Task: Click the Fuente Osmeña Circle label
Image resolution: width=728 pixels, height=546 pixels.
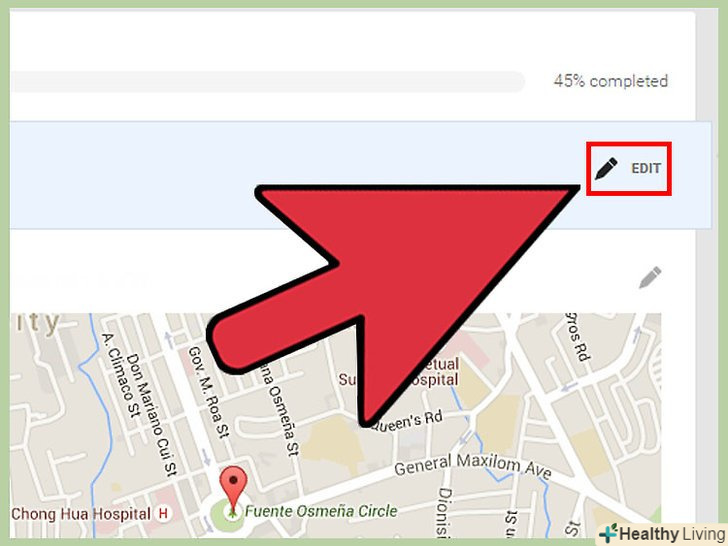Action: pyautogui.click(x=321, y=511)
